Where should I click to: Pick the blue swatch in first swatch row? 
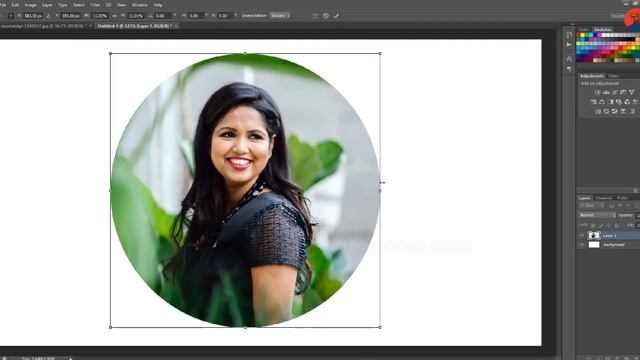pyautogui.click(x=595, y=35)
